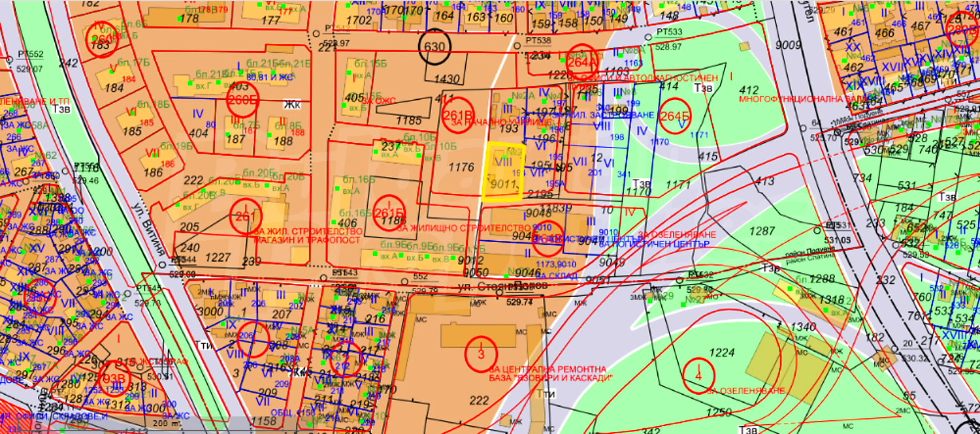
Task: Select parcel number 1430
Action: (x=447, y=78)
